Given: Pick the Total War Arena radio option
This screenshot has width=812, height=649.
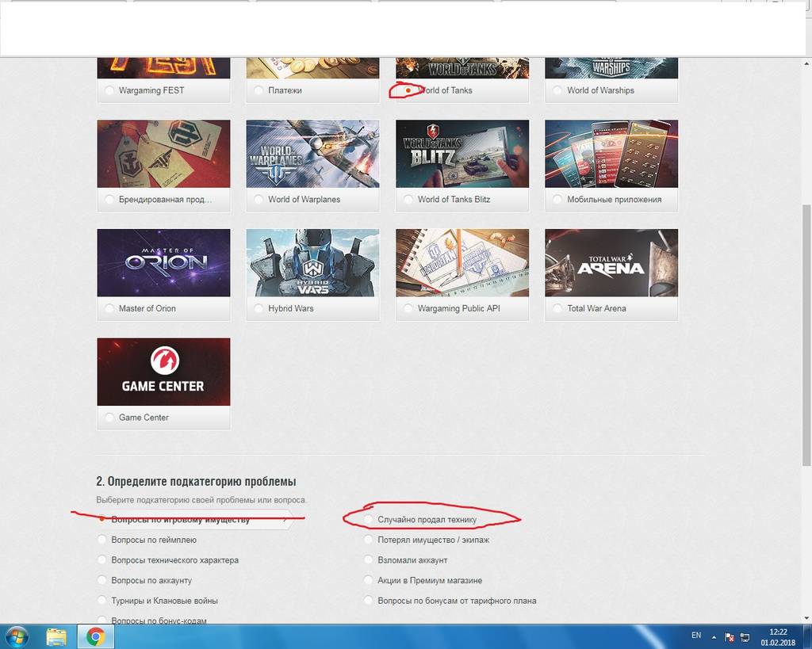Looking at the screenshot, I should click(557, 308).
